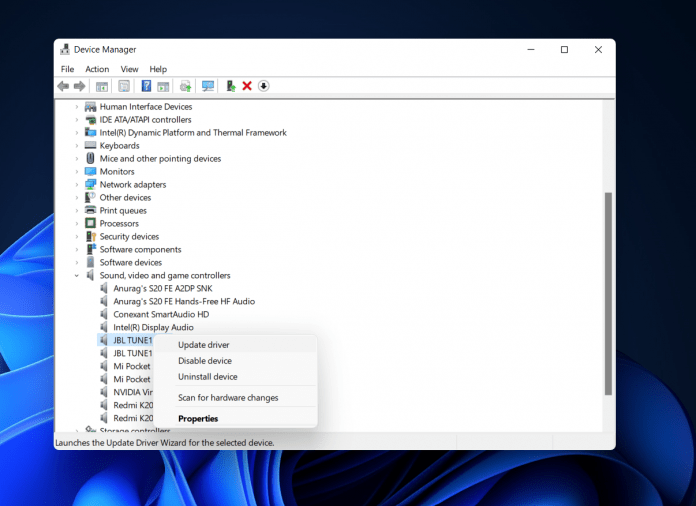Viewport: 696px width, 506px height.
Task: Open the Help menu
Action: 158,69
